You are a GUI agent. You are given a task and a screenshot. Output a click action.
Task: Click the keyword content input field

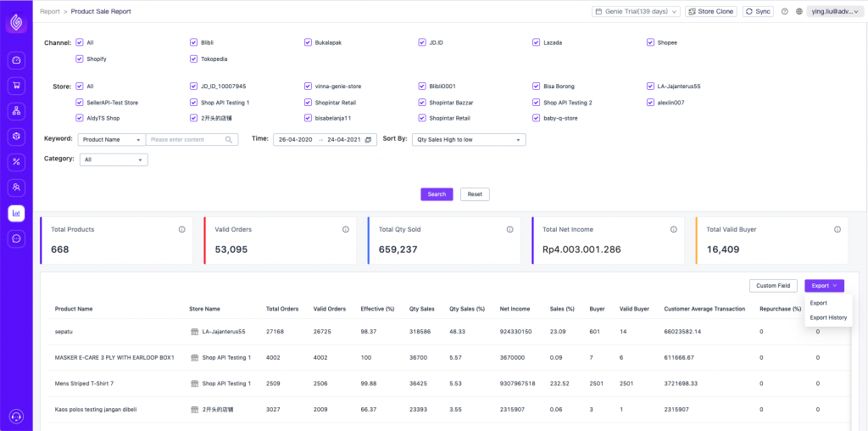(x=192, y=140)
